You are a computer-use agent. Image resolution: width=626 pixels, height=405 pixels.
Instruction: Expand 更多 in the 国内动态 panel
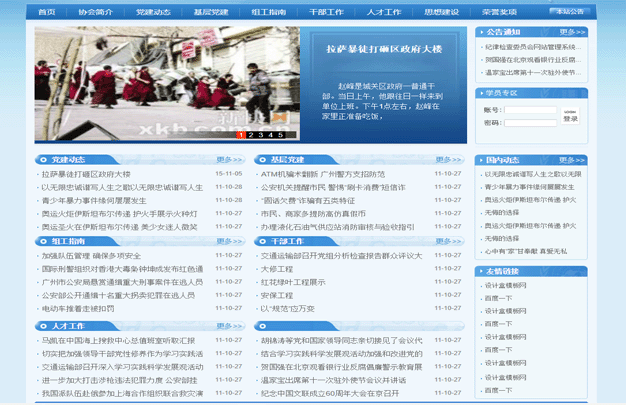coord(572,160)
